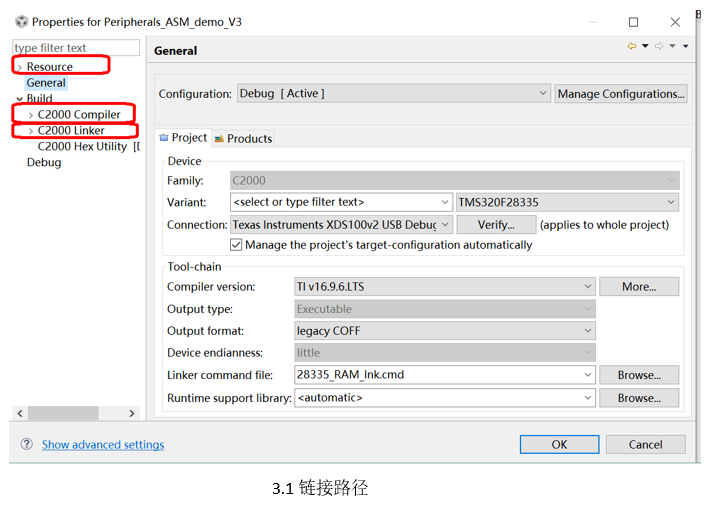Open the back history dropdown arrow
Screen dimensions: 711x507
(x=645, y=46)
